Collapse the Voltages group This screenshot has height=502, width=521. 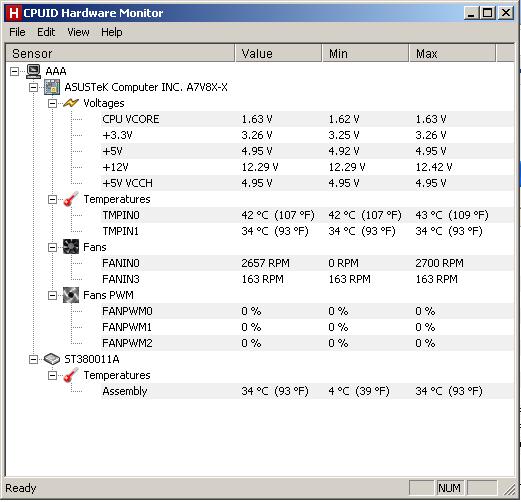(x=52, y=103)
